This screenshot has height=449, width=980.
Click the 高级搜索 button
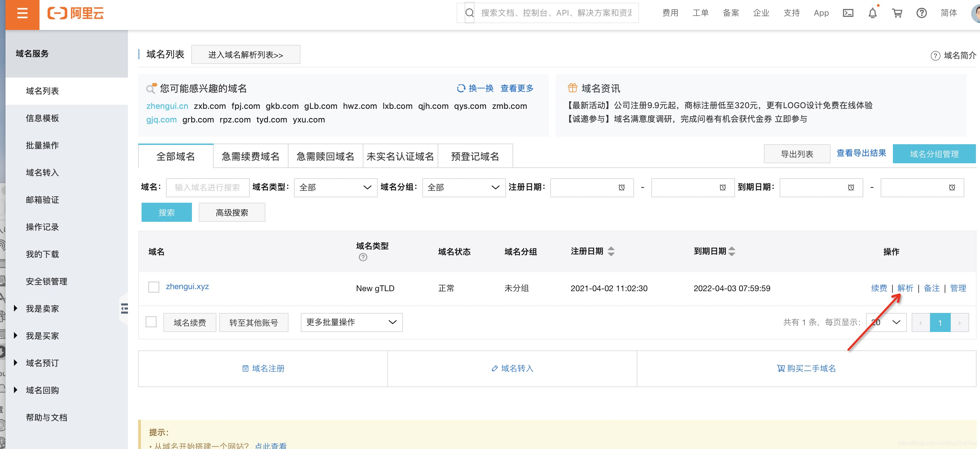tap(232, 213)
